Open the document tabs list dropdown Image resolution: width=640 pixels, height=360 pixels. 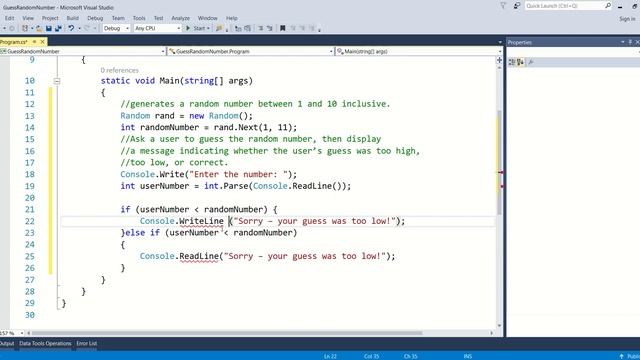(500, 42)
